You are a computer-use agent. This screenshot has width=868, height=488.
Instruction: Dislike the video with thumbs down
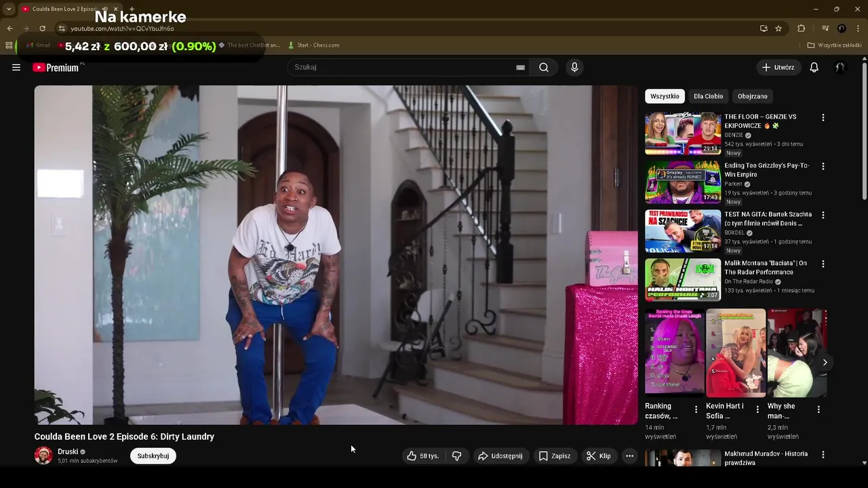point(457,456)
